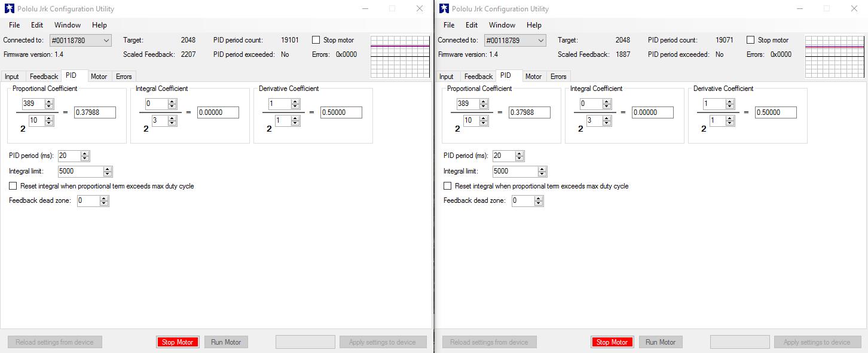The width and height of the screenshot is (868, 353).
Task: Decrease proportional exponent 10 using down arrow, left window
Action: [x=49, y=123]
